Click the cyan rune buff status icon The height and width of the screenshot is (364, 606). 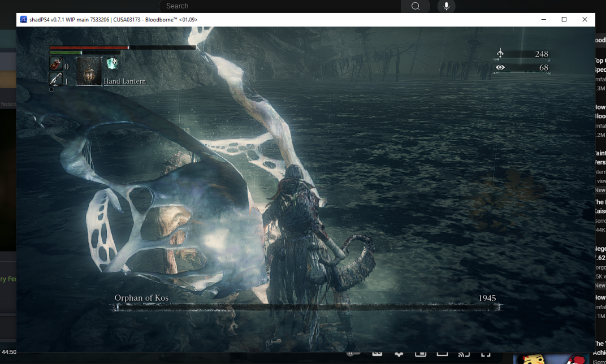point(112,63)
